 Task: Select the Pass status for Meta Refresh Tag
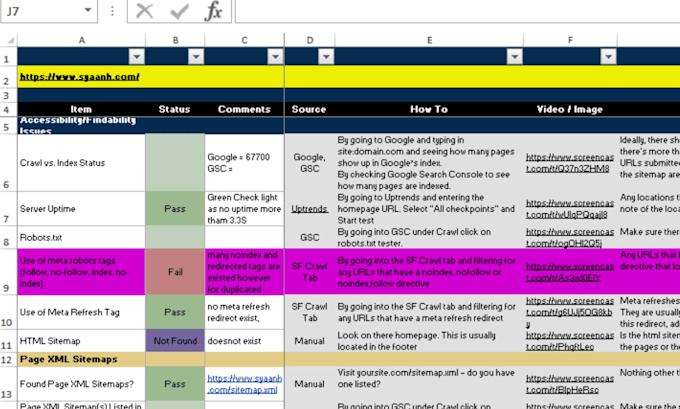coord(175,312)
